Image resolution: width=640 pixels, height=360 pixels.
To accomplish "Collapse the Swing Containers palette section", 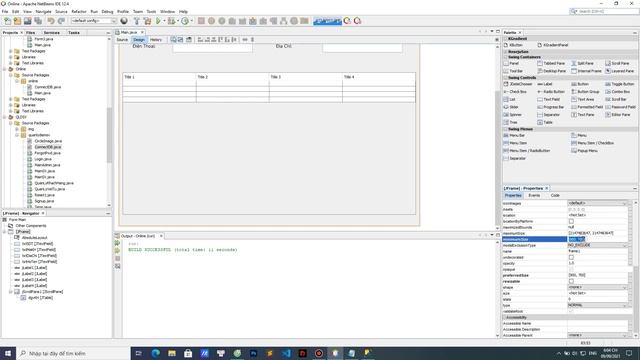I will click(506, 57).
